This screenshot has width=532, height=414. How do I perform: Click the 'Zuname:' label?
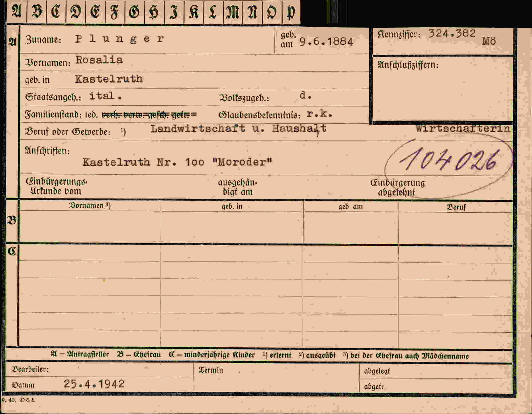43,39
